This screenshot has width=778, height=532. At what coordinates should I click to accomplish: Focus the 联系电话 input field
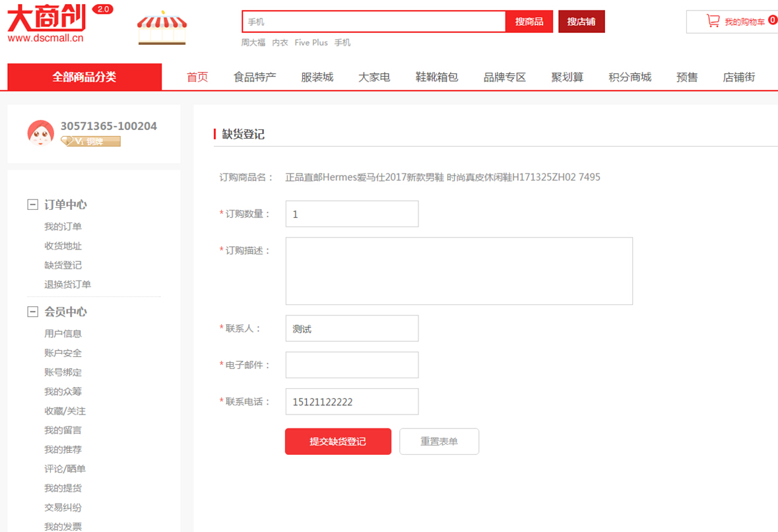pyautogui.click(x=352, y=401)
